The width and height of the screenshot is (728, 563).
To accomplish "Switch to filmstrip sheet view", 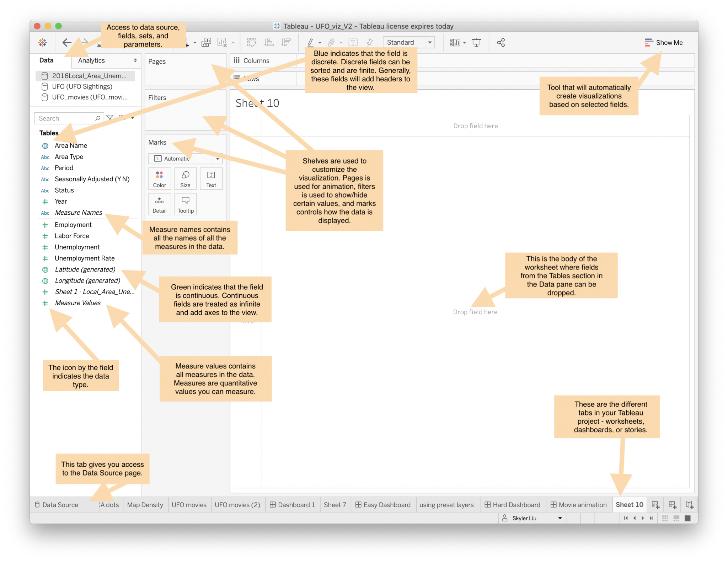I will click(x=676, y=518).
